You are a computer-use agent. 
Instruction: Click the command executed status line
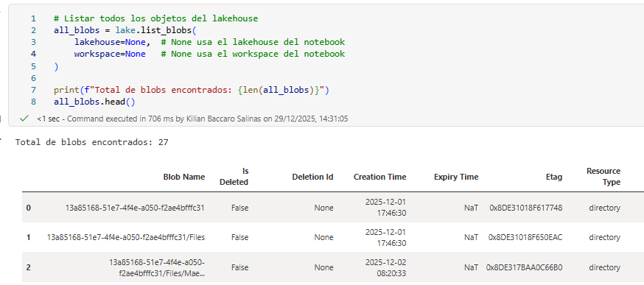pyautogui.click(x=192, y=119)
